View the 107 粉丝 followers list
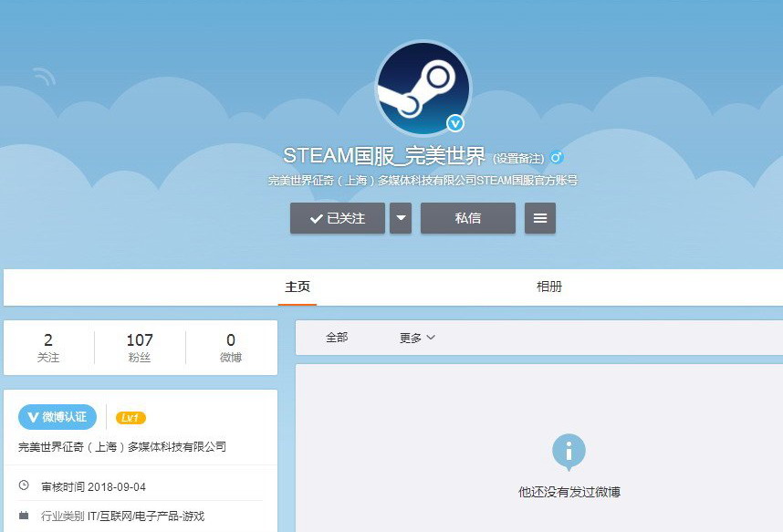 140,348
